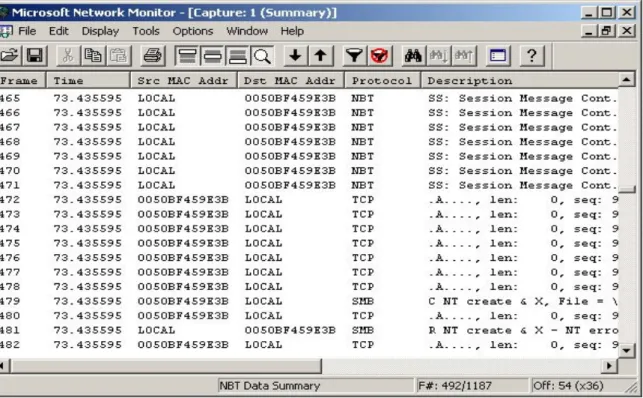The width and height of the screenshot is (643, 398).
Task: Toggle the detail pane icon
Action: tap(212, 56)
